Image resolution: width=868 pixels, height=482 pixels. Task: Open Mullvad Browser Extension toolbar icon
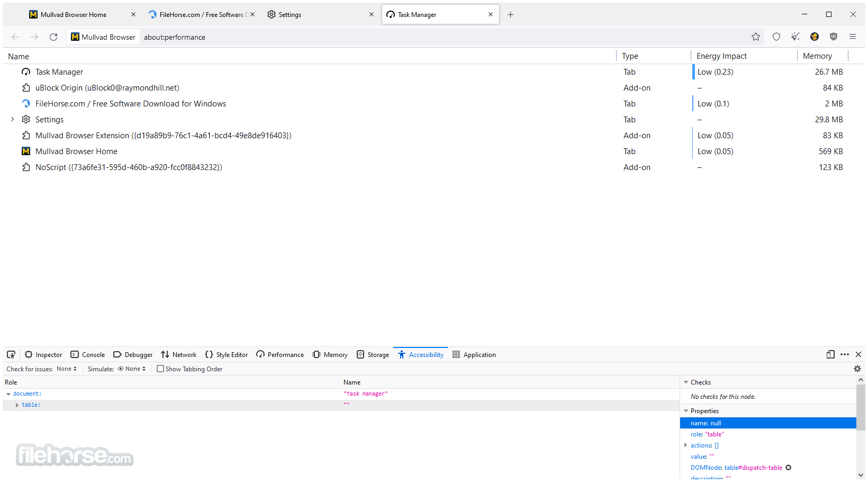click(815, 37)
